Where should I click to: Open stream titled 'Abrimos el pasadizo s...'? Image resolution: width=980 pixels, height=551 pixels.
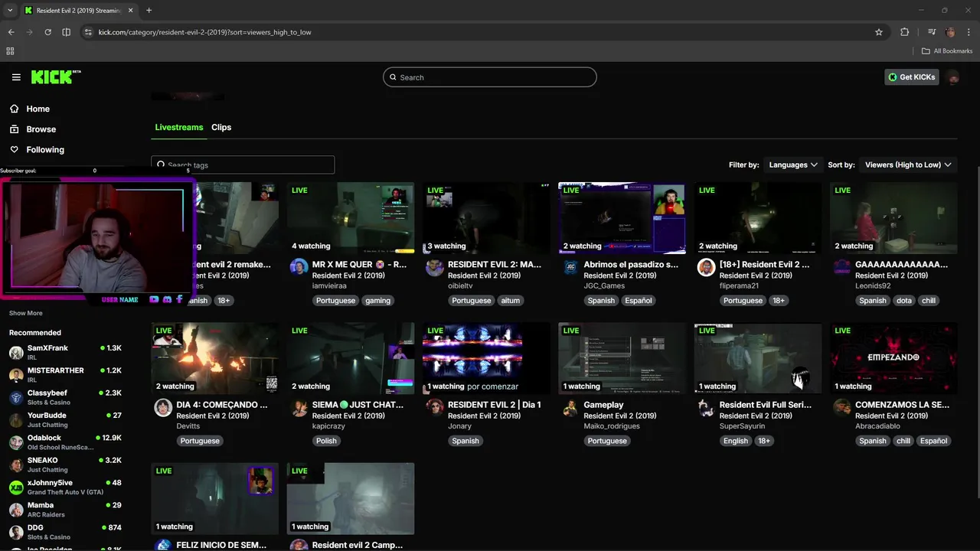(x=631, y=265)
